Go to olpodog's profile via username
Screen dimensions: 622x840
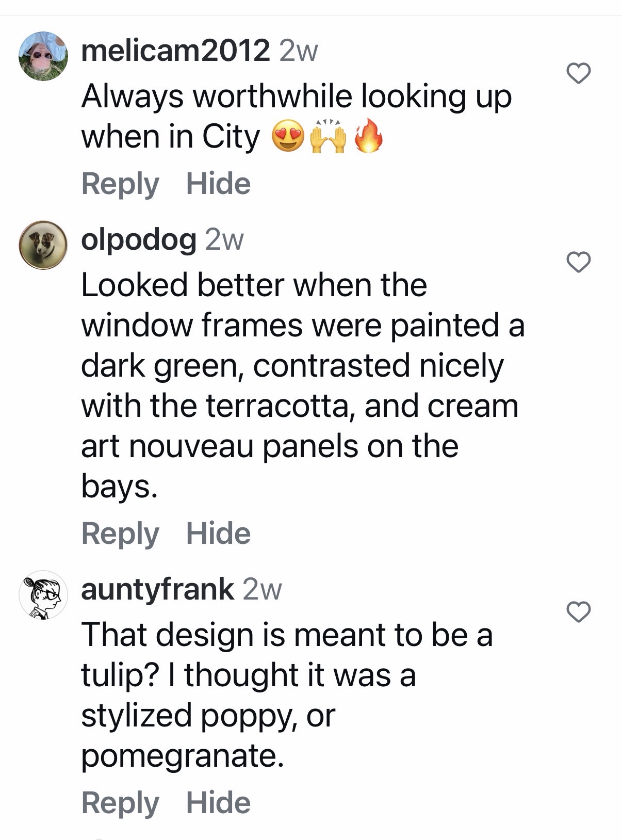pyautogui.click(x=139, y=240)
